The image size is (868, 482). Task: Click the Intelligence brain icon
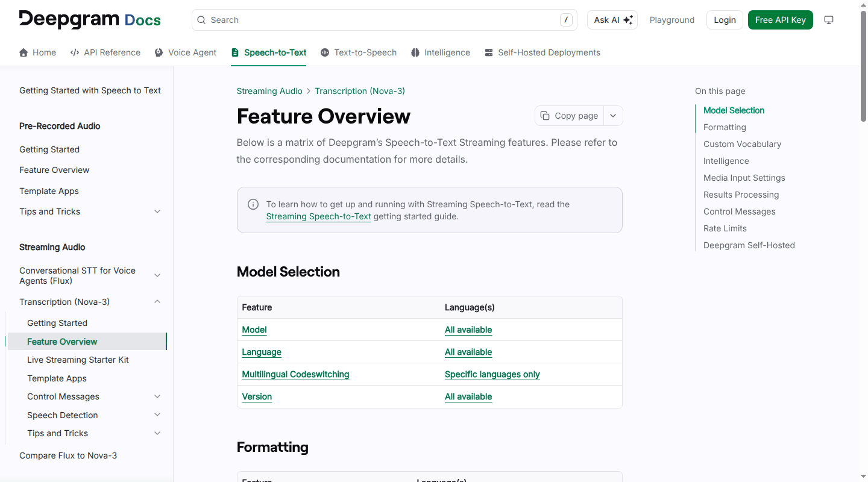click(x=415, y=52)
